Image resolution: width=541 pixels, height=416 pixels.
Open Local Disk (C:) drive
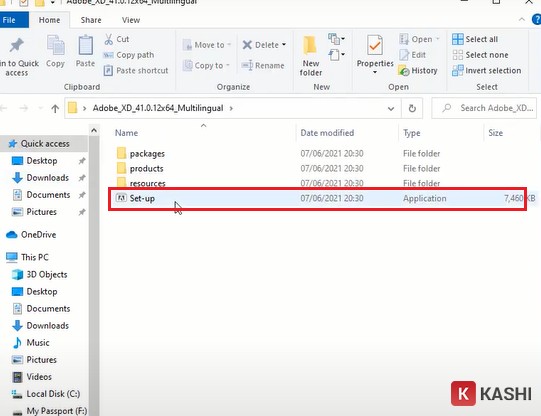[53, 394]
